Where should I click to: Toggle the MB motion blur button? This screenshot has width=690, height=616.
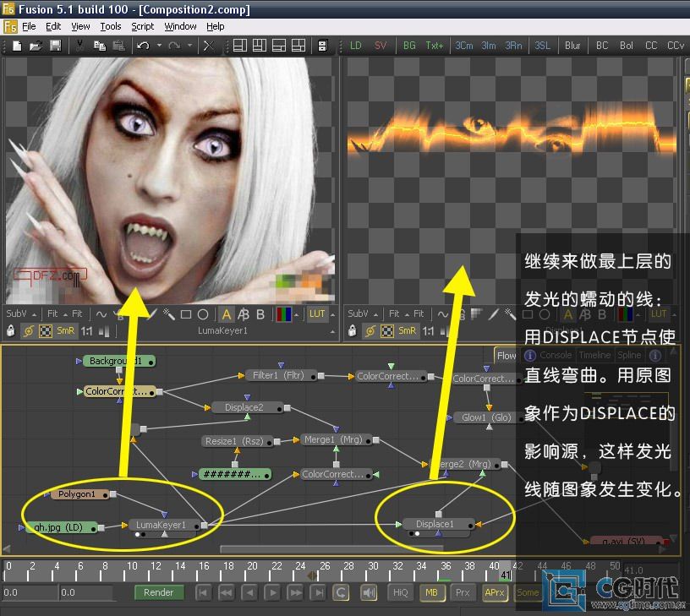tap(432, 592)
